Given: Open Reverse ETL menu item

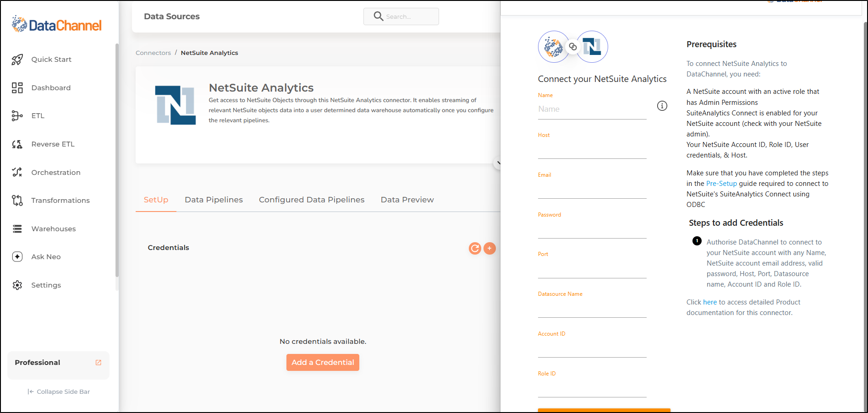Looking at the screenshot, I should tap(53, 144).
